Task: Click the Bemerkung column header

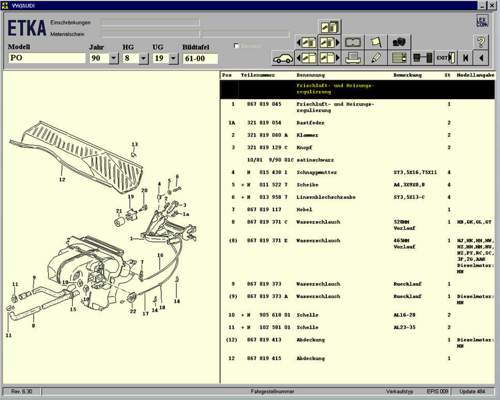Action: (x=407, y=75)
